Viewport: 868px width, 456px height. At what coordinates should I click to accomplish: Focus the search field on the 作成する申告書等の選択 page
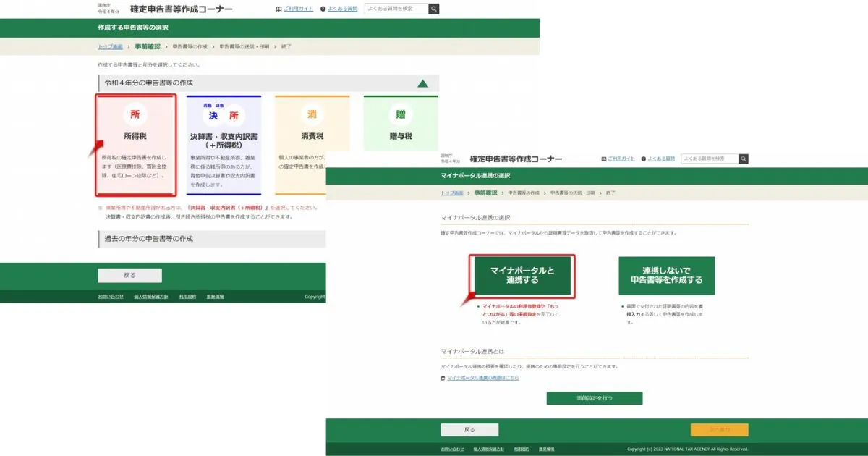(x=396, y=9)
